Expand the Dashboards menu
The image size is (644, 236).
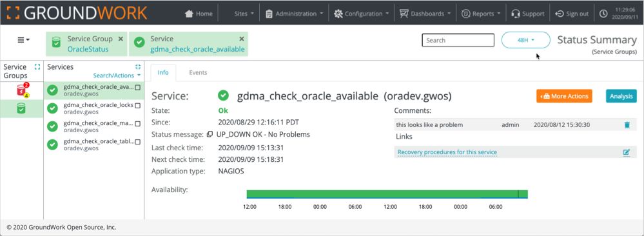pos(425,14)
